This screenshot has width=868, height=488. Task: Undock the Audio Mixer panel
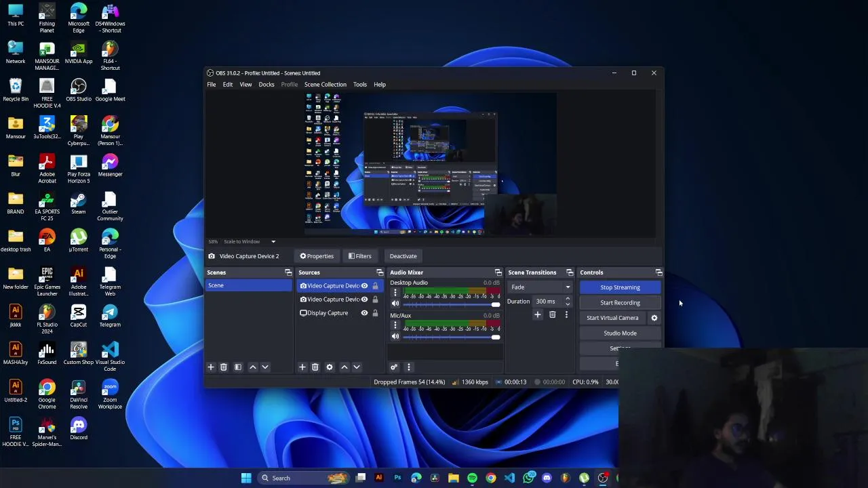[498, 272]
